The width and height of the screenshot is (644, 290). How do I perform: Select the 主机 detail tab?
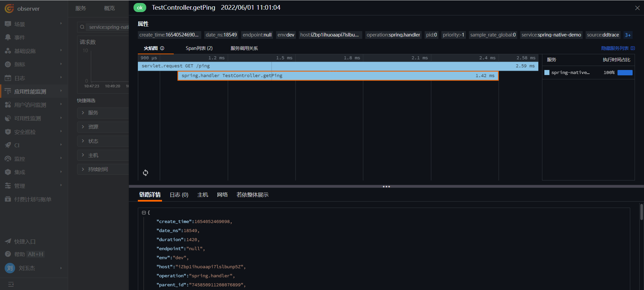[x=203, y=195]
